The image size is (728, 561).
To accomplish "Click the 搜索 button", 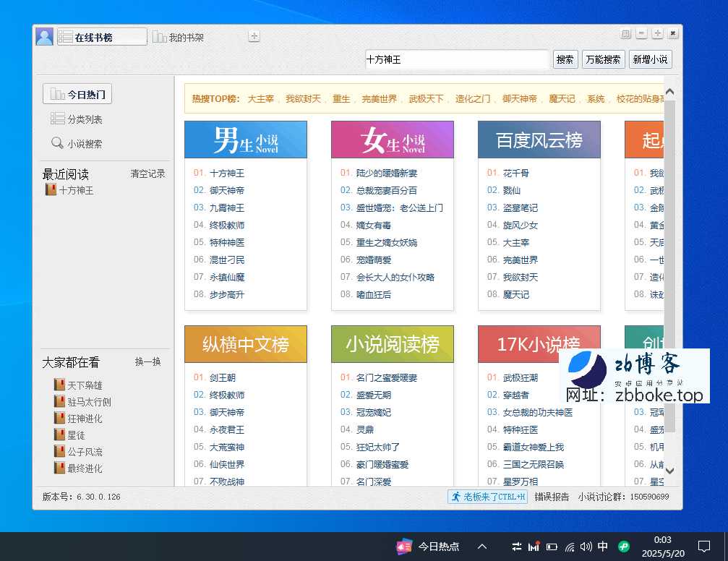I will click(x=565, y=59).
